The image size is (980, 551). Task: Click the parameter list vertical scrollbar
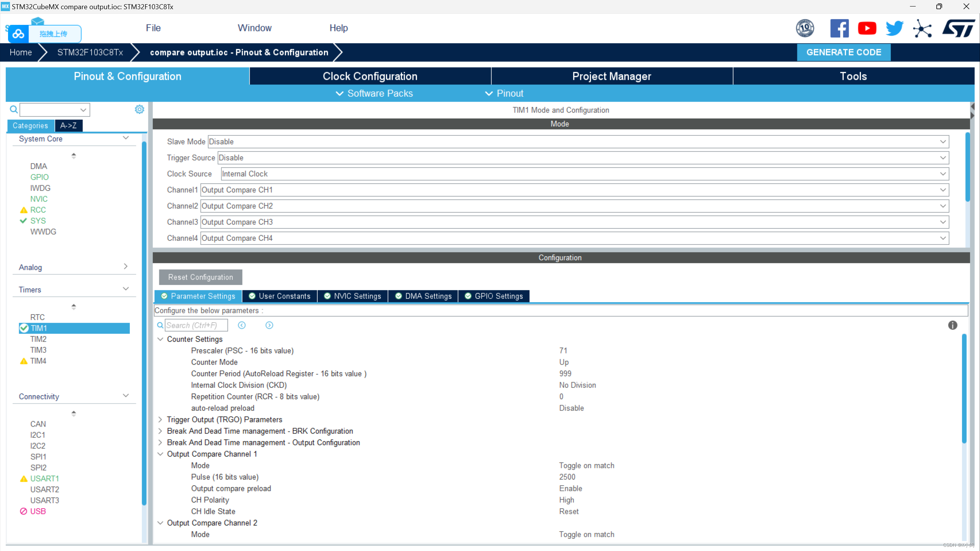pos(964,388)
